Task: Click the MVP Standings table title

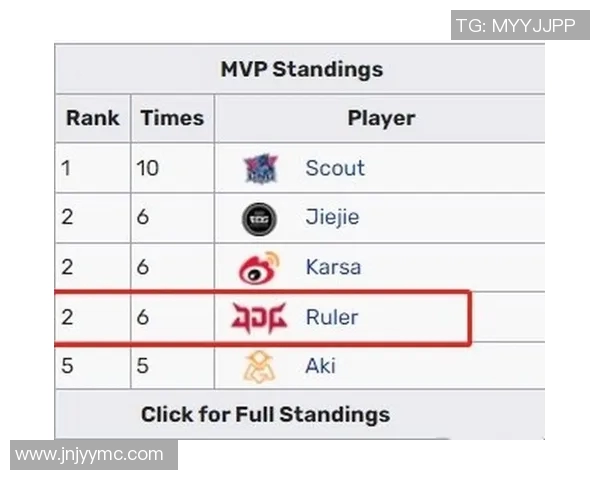Action: [x=301, y=69]
